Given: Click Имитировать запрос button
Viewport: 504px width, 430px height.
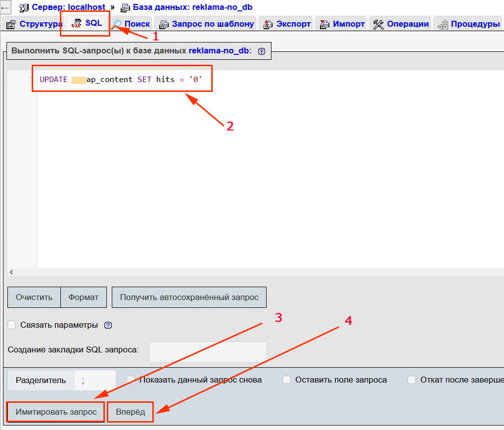Looking at the screenshot, I should point(56,412).
